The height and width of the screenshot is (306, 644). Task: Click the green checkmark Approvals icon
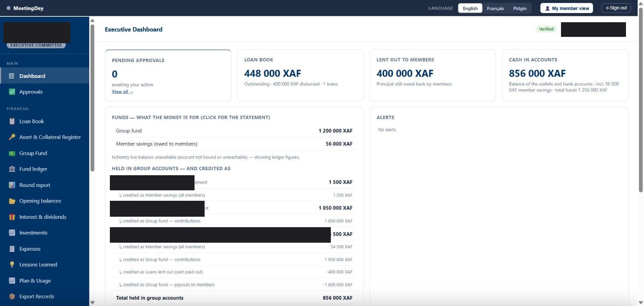coord(12,92)
